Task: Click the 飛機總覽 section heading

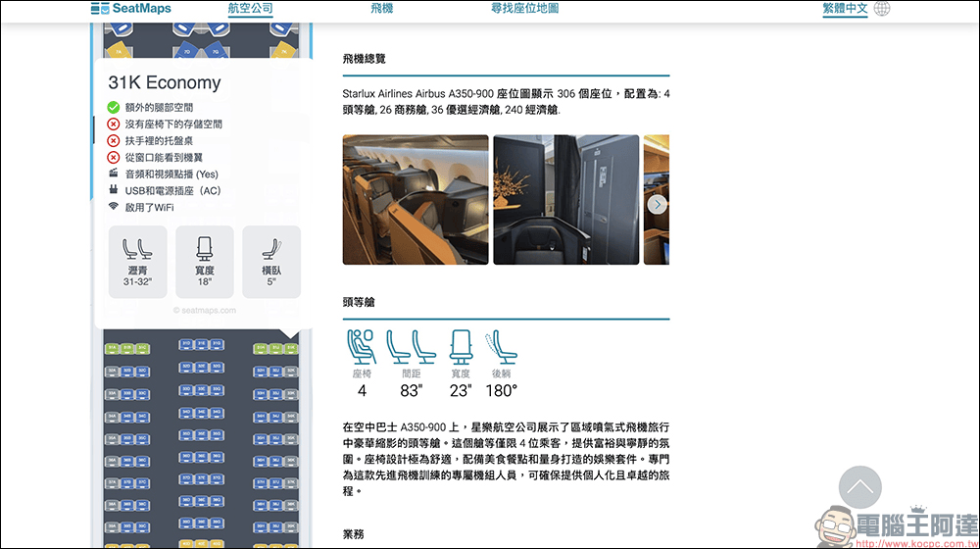Action: [365, 59]
